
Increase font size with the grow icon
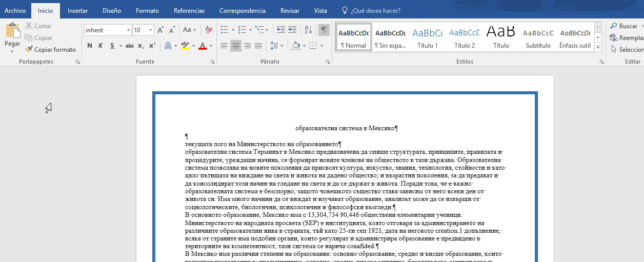pos(161,30)
